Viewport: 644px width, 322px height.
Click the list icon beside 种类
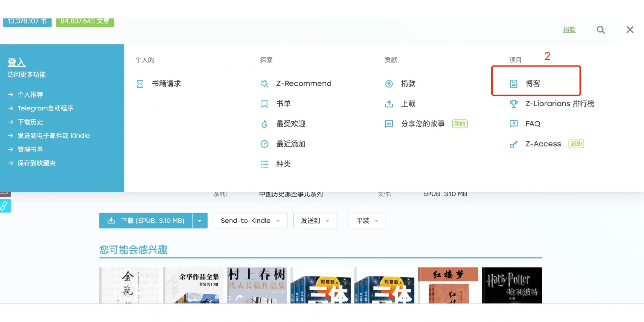[x=264, y=164]
